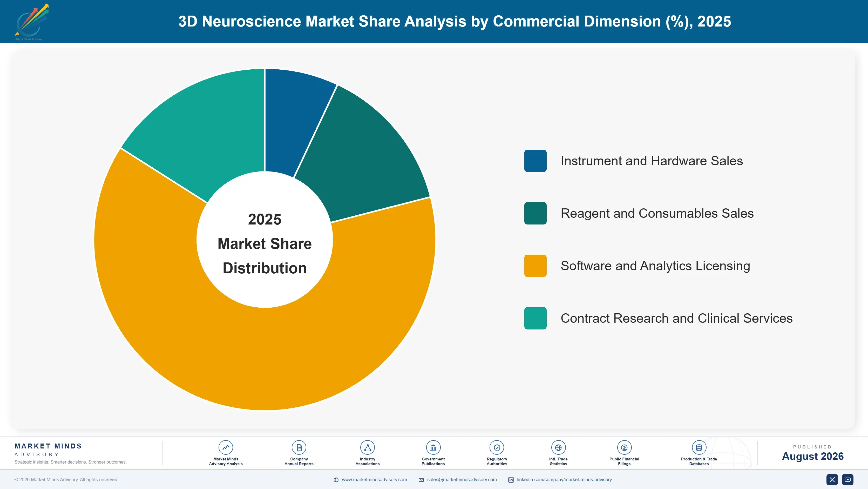Click the 'MARKET MINDS ADVISORY' footer wordmark
The image size is (868, 489).
[x=48, y=450]
